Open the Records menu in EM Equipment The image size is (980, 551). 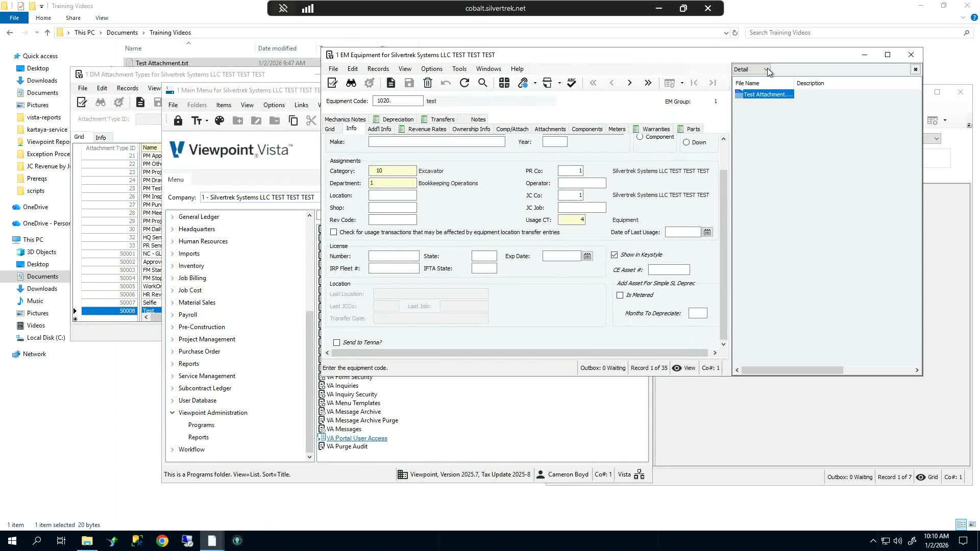[378, 69]
